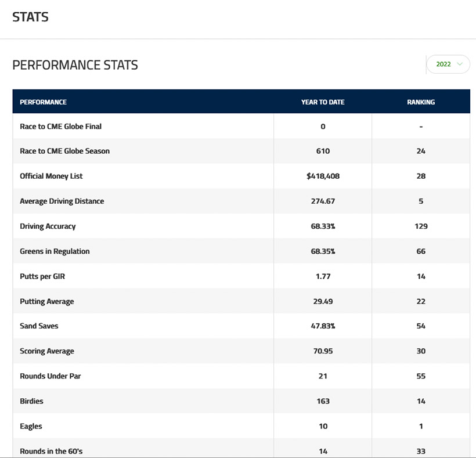Open the 2022 year dropdown

point(448,64)
